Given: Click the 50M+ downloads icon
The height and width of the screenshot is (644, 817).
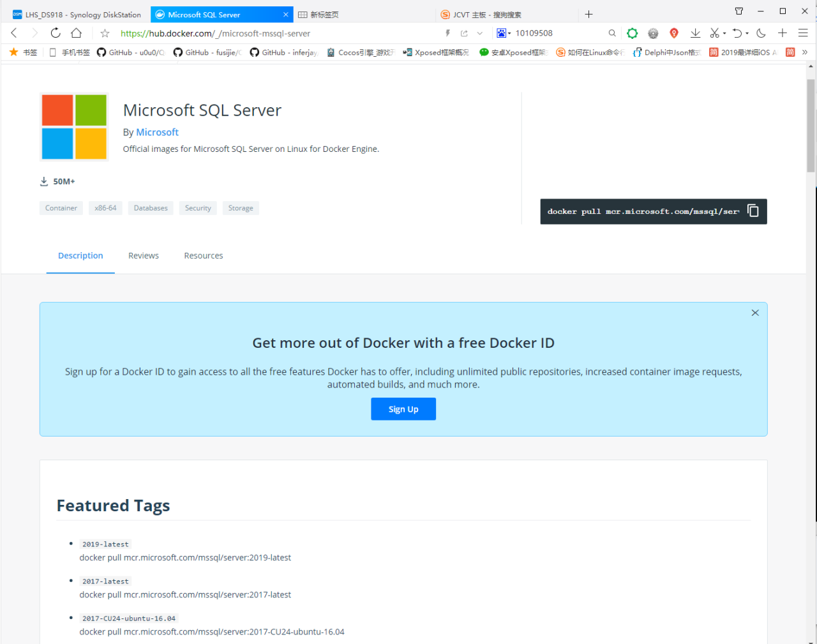Looking at the screenshot, I should pyautogui.click(x=44, y=181).
